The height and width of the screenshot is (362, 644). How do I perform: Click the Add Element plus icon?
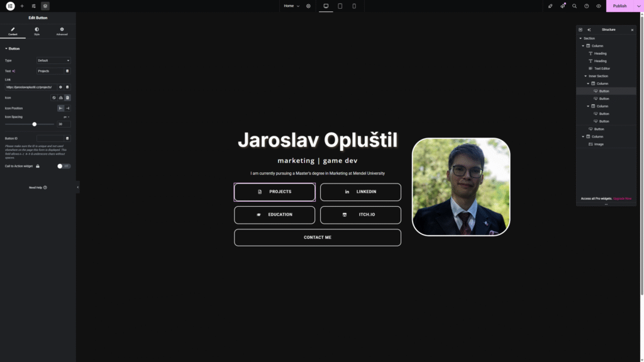click(22, 6)
